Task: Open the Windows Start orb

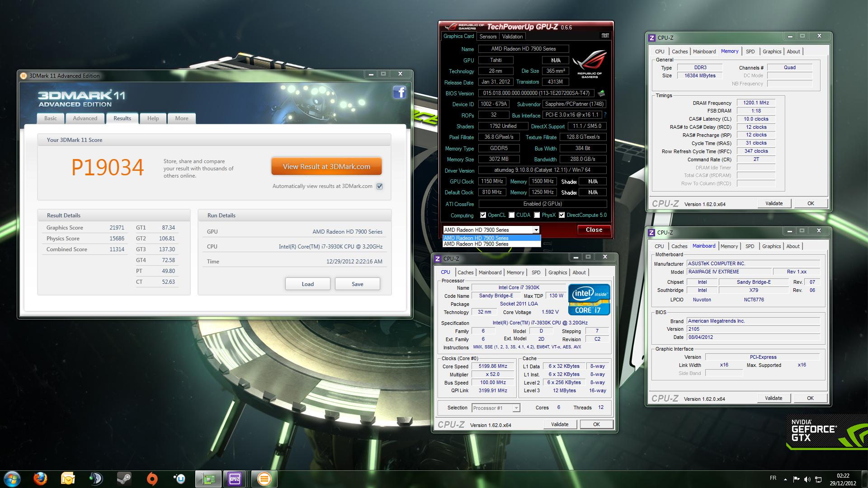Action: (12, 479)
